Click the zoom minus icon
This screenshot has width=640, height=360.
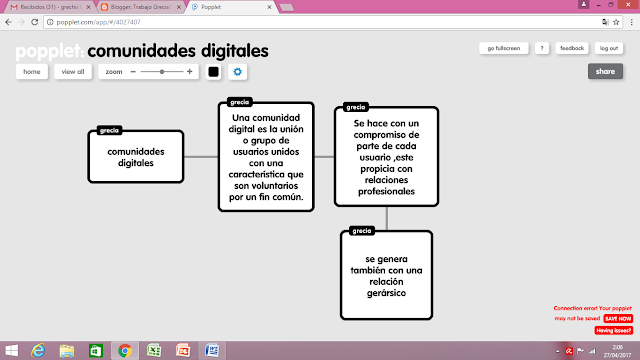tap(133, 72)
